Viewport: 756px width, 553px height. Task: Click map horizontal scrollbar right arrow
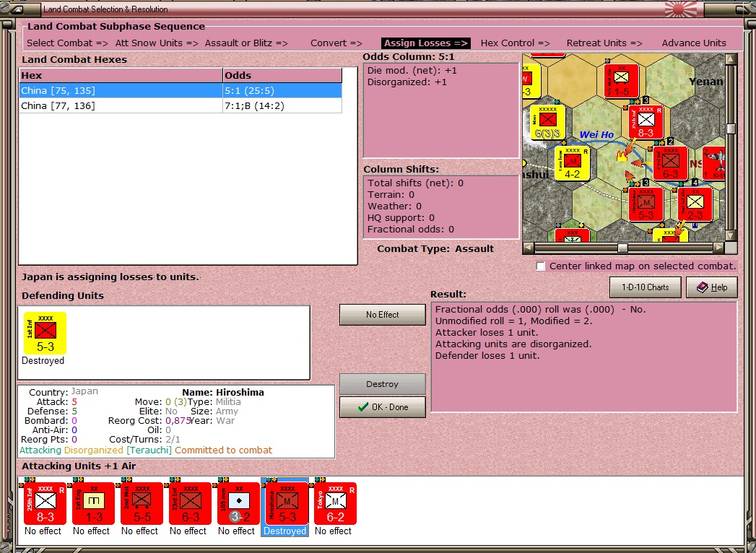click(x=718, y=248)
